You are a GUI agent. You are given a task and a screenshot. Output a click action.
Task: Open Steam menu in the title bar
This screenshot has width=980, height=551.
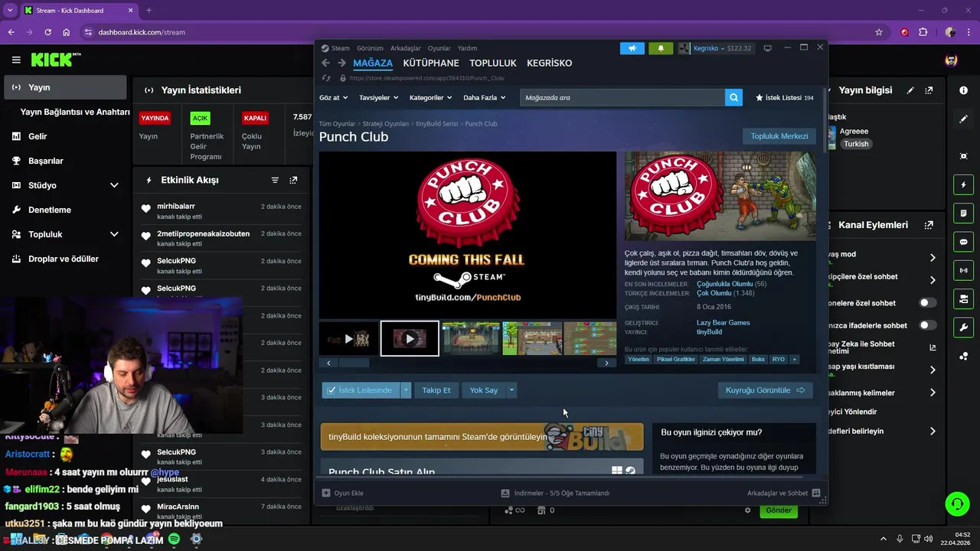pos(335,48)
